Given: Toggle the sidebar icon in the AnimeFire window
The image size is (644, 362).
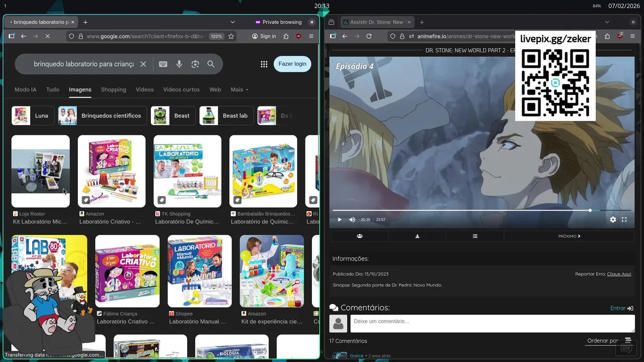Looking at the screenshot, I should tap(333, 36).
